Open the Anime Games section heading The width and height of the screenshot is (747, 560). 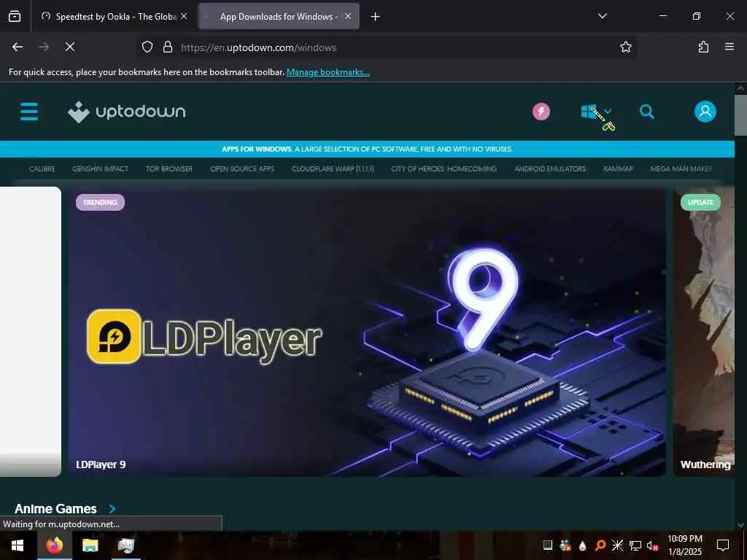click(x=55, y=508)
